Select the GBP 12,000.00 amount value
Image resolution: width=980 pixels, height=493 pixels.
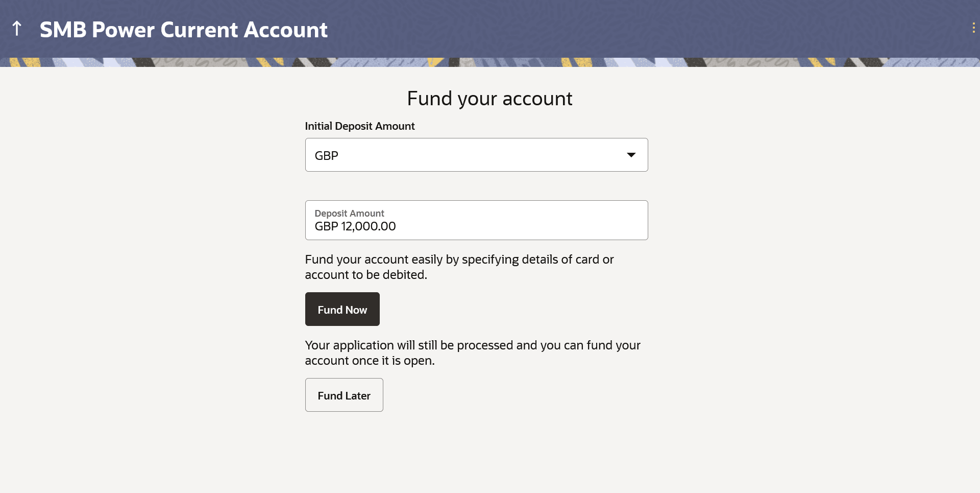click(x=355, y=226)
